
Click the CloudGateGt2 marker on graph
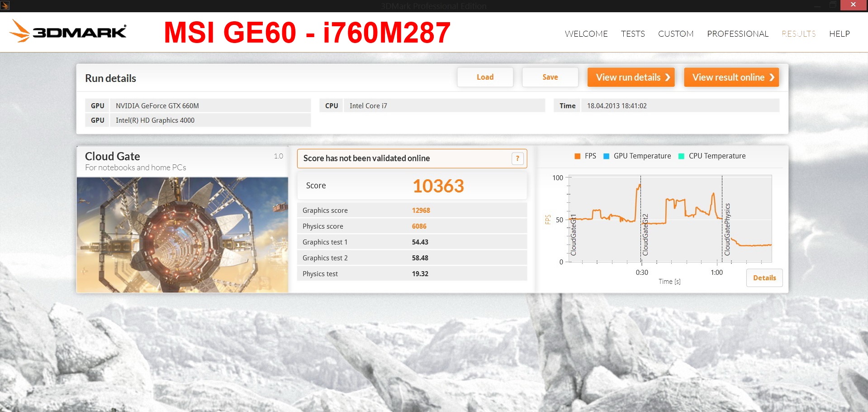coord(645,235)
